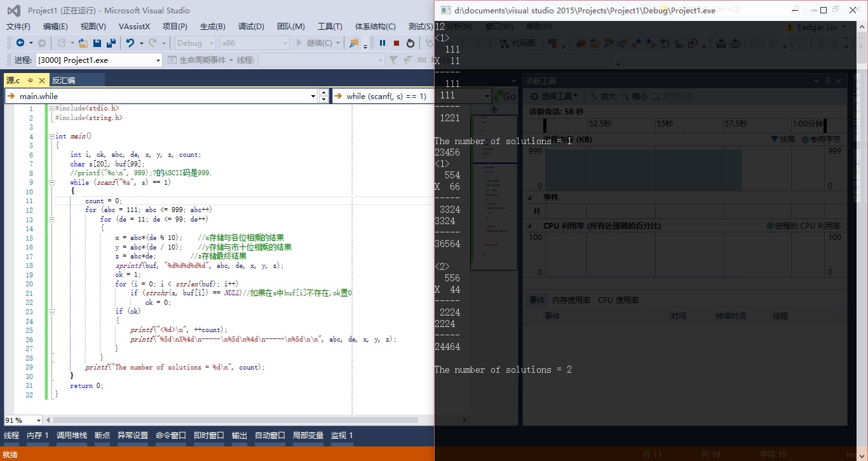868x461 pixels.
Task: Toggle pin on the 源.c tab
Action: (x=30, y=80)
